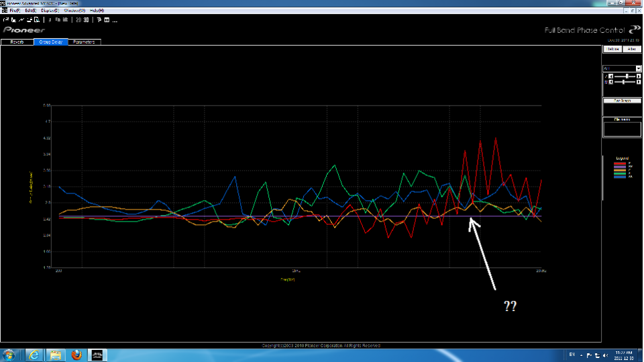Click the 3D view toolbar icon
The height and width of the screenshot is (362, 644).
[x=86, y=19]
